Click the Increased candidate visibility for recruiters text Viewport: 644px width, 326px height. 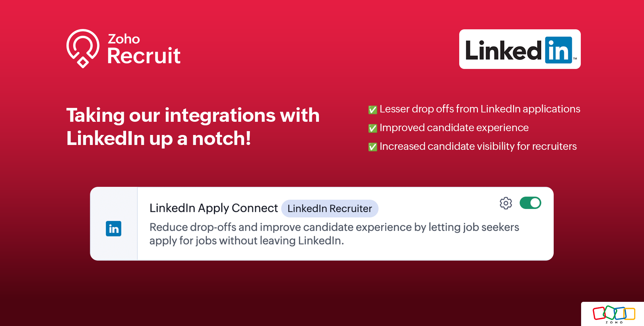click(x=478, y=146)
